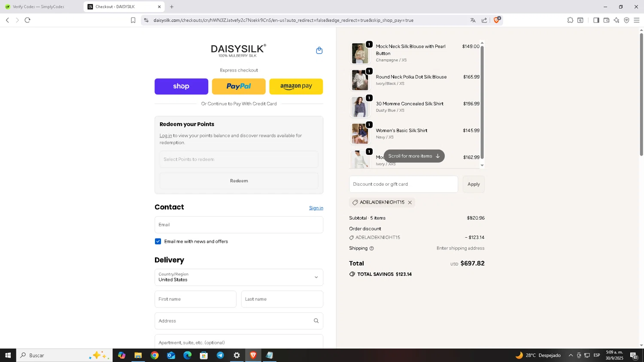The height and width of the screenshot is (362, 644).
Task: Click the Windows Buscar search box
Action: click(64, 355)
